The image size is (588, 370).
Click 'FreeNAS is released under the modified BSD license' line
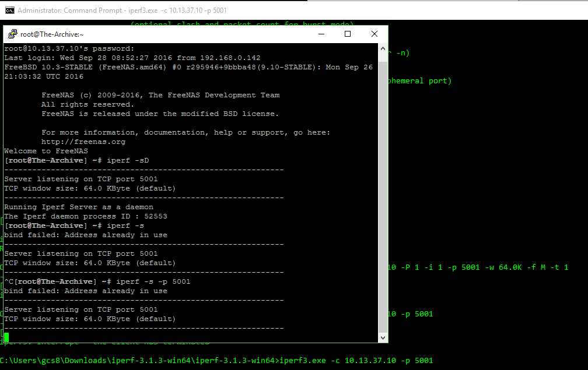click(x=160, y=114)
